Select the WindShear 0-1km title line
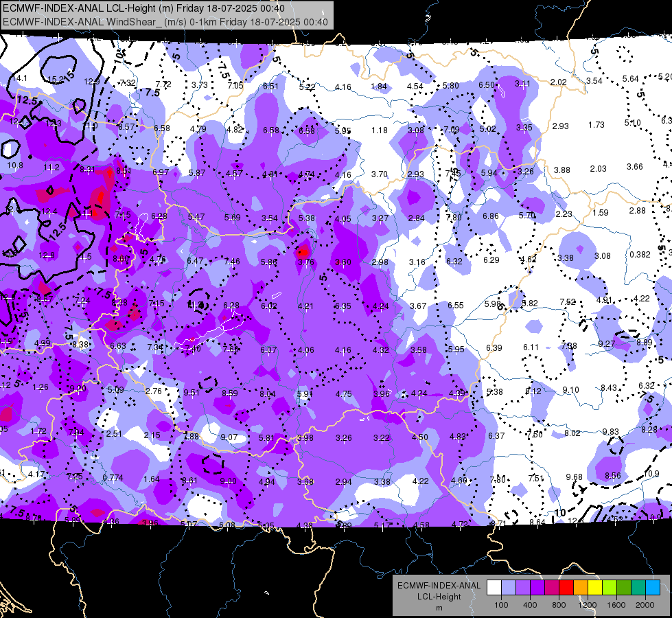672x618 pixels. 165,22
